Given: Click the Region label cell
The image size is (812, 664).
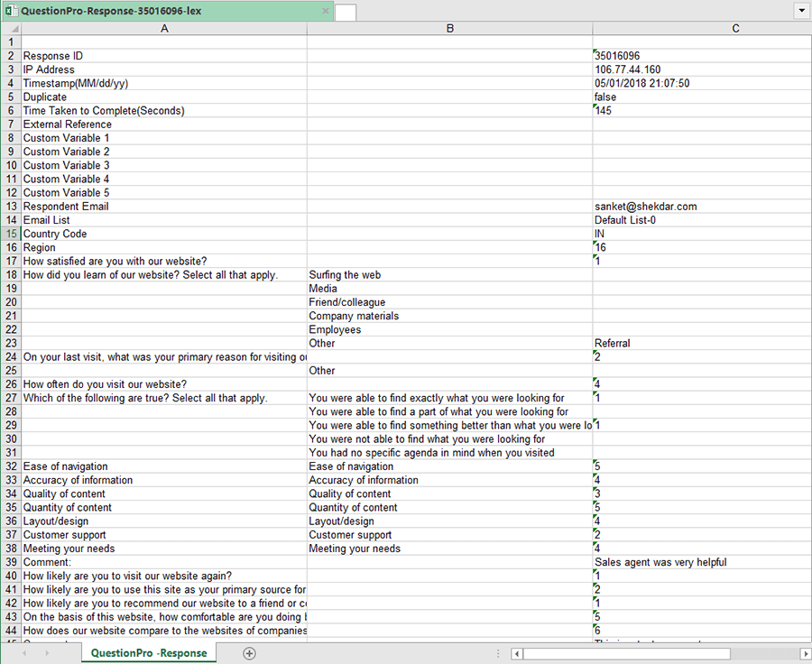Looking at the screenshot, I should (164, 247).
